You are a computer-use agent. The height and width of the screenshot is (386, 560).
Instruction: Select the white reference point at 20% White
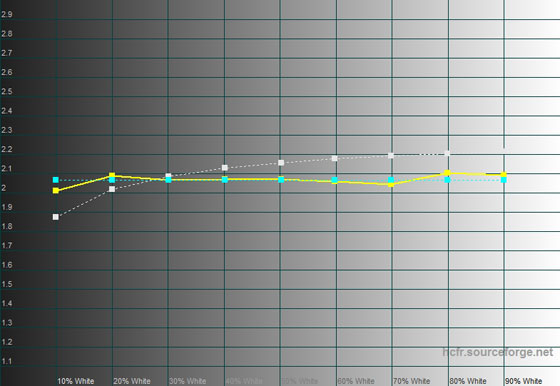(112, 189)
